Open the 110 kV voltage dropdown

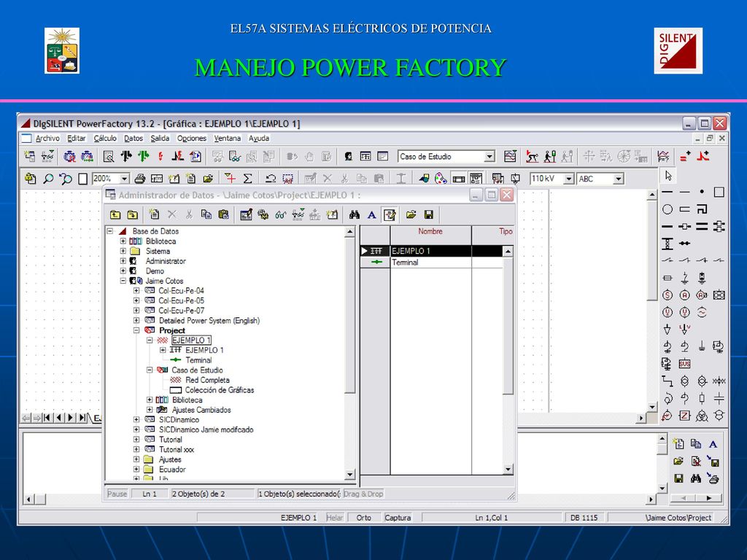569,179
